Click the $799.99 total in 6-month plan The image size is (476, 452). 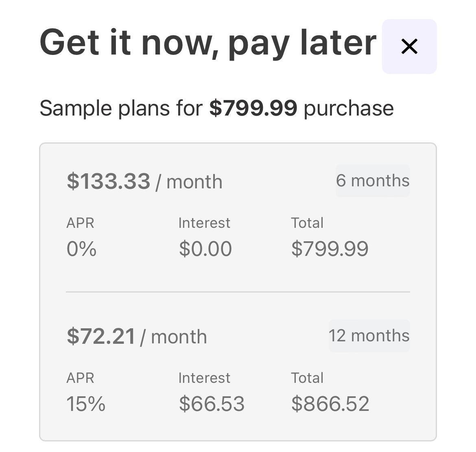pos(330,249)
